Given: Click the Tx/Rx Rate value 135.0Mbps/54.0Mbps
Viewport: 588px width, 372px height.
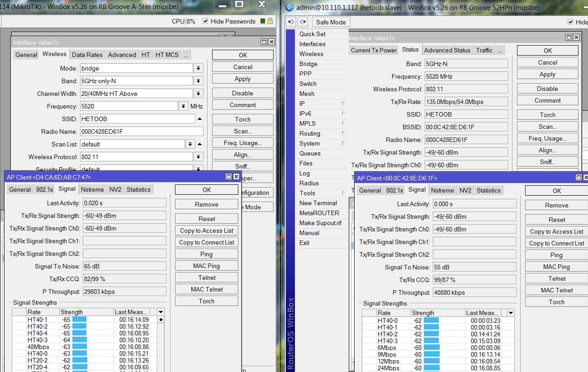Looking at the screenshot, I should click(465, 102).
